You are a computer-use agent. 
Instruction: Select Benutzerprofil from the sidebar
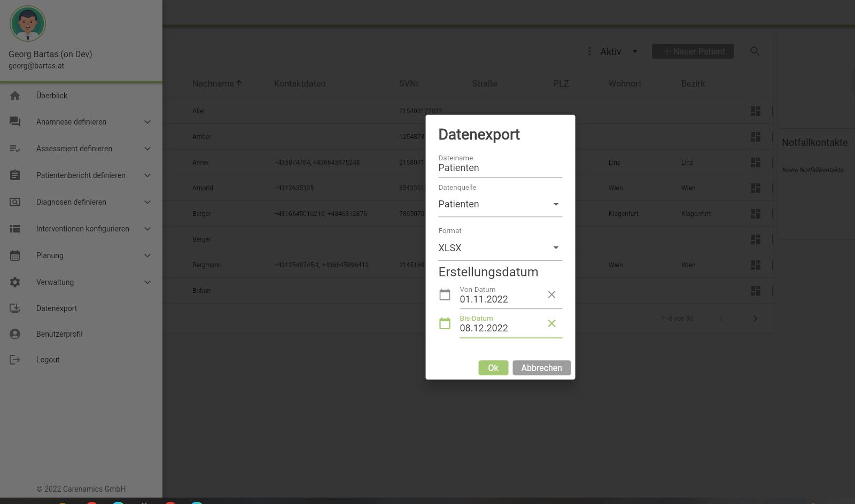[x=59, y=334]
